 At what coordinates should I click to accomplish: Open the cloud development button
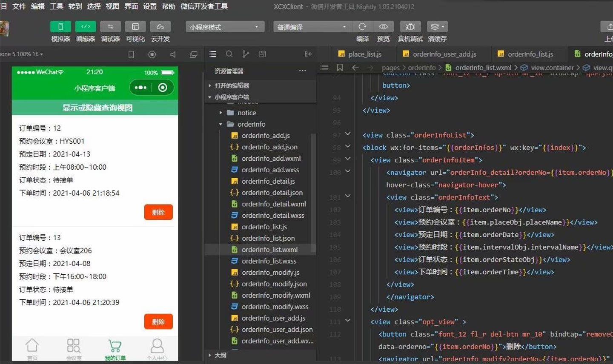click(x=160, y=26)
